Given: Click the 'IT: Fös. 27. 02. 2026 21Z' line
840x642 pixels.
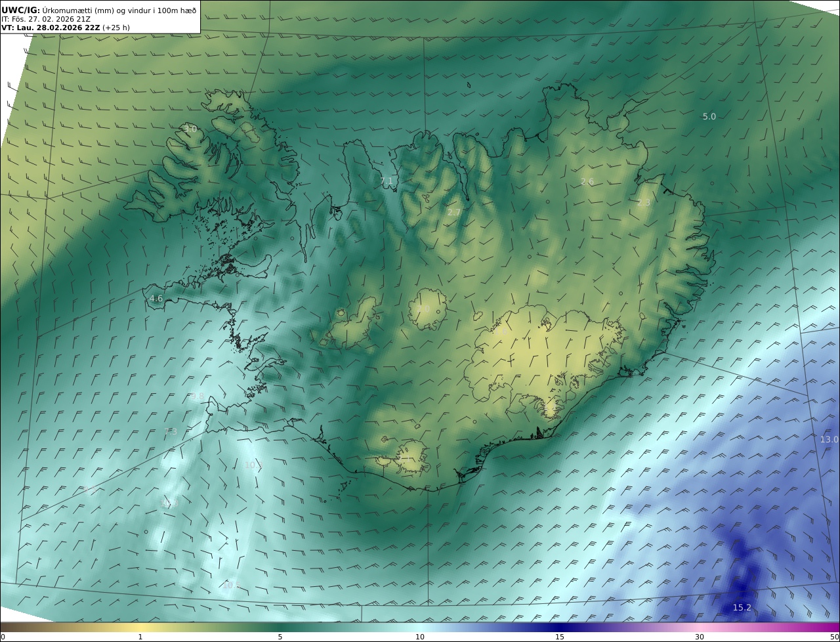Looking at the screenshot, I should [x=45, y=19].
